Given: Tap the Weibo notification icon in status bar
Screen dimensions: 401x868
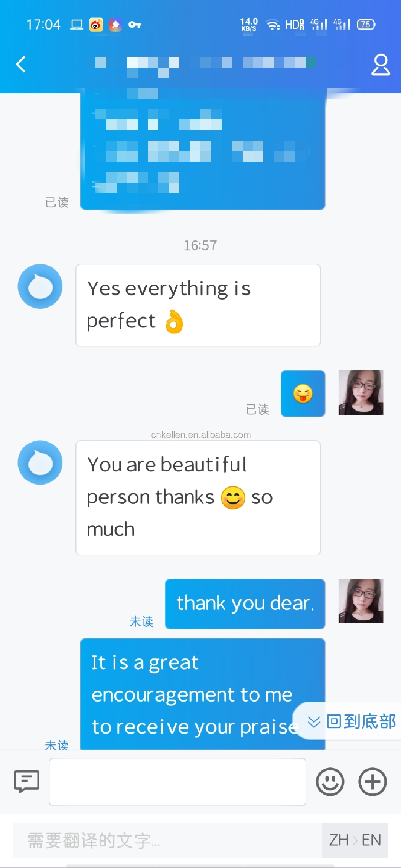Looking at the screenshot, I should click(96, 25).
